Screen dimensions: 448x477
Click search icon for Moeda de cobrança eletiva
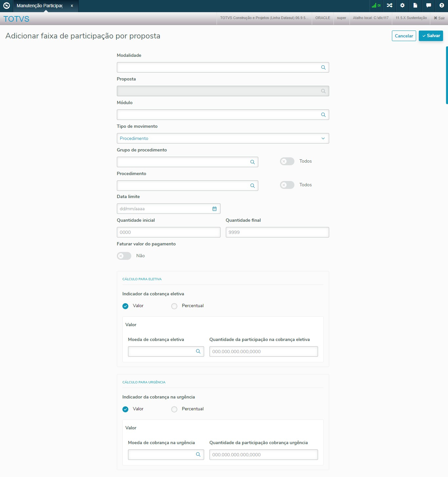(x=198, y=352)
